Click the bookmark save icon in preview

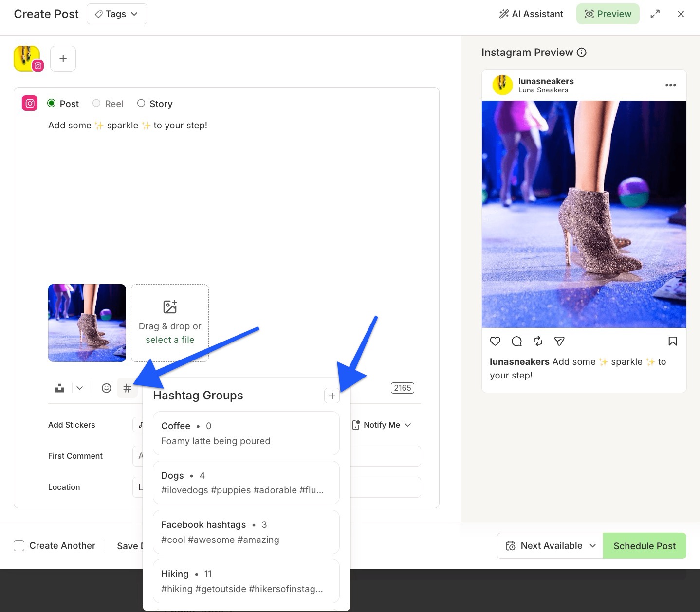pos(673,342)
